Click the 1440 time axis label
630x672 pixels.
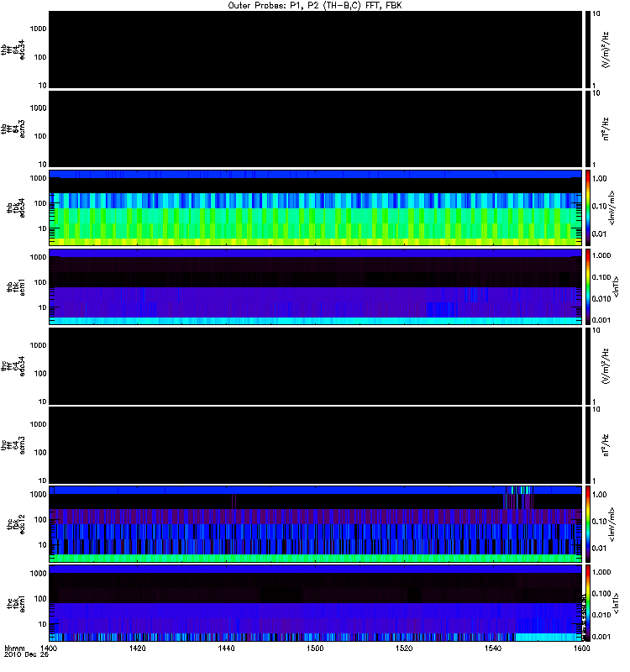[x=226, y=648]
